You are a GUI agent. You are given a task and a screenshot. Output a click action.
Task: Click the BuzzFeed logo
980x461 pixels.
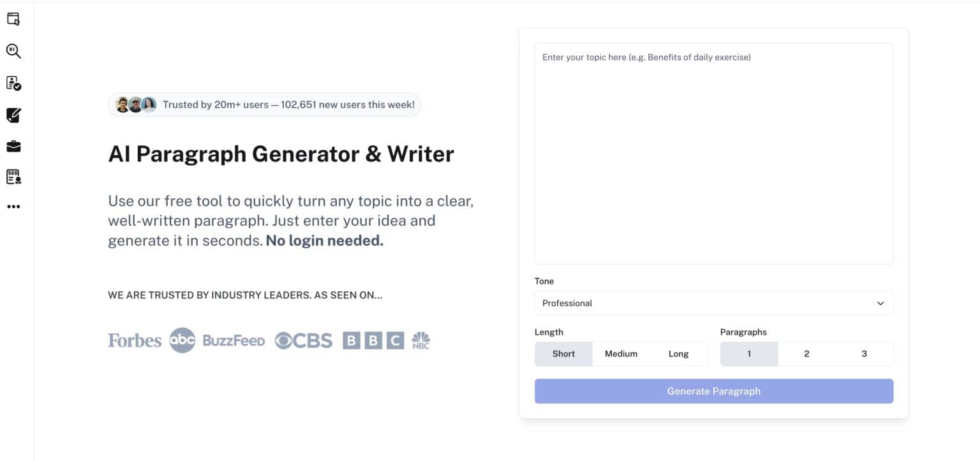click(234, 340)
